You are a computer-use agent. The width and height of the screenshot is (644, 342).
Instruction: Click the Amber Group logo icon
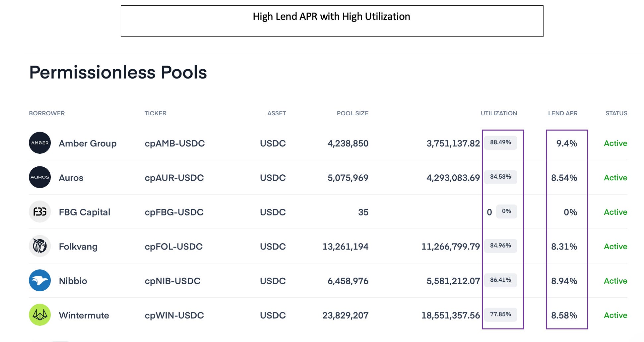pyautogui.click(x=40, y=143)
